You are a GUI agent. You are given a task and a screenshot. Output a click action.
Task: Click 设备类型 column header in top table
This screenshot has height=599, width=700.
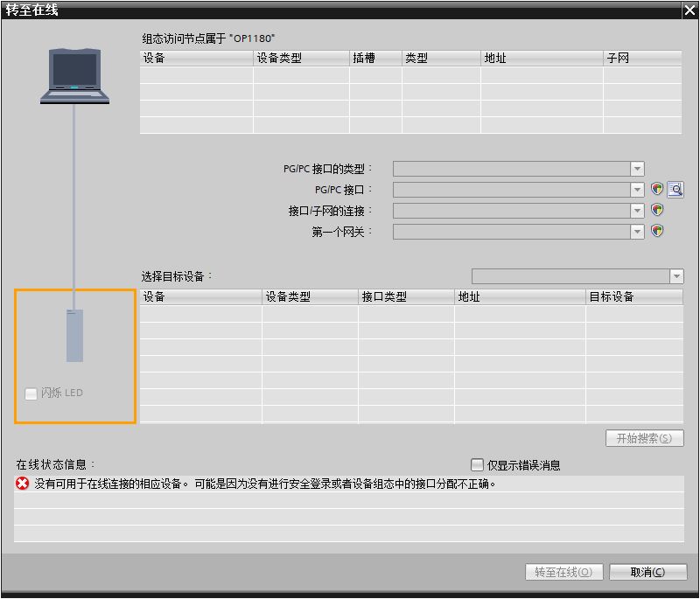click(x=301, y=58)
